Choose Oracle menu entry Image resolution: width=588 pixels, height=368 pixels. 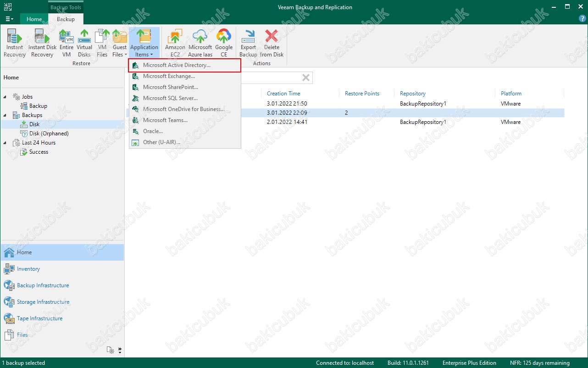click(x=184, y=131)
